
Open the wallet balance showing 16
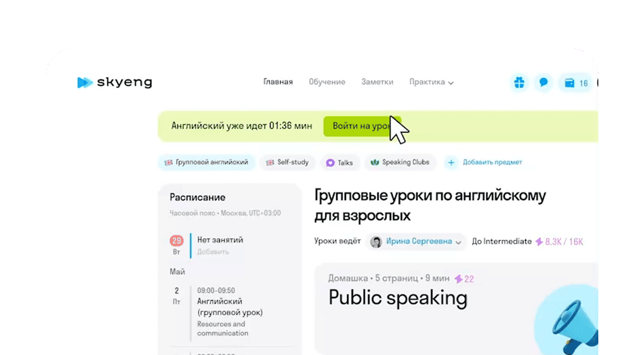575,83
